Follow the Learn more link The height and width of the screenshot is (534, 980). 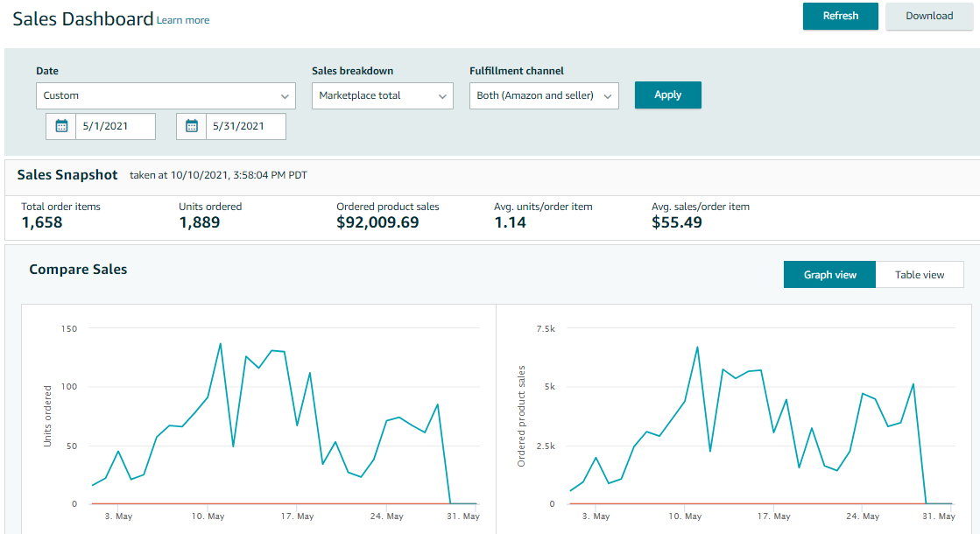(183, 20)
